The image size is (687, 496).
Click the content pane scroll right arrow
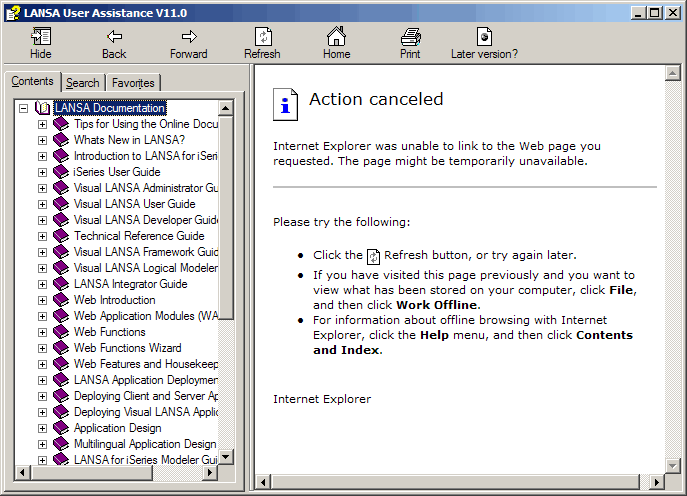pos(656,482)
